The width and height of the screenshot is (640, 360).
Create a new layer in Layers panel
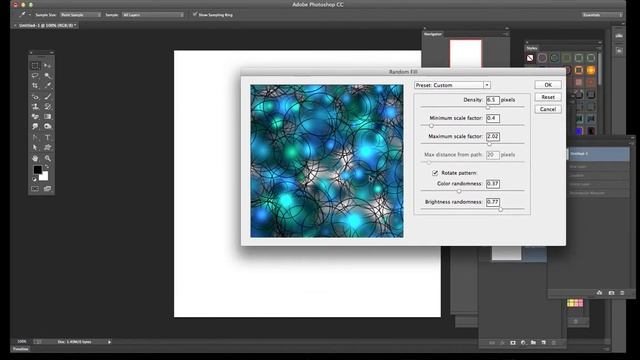tap(544, 343)
